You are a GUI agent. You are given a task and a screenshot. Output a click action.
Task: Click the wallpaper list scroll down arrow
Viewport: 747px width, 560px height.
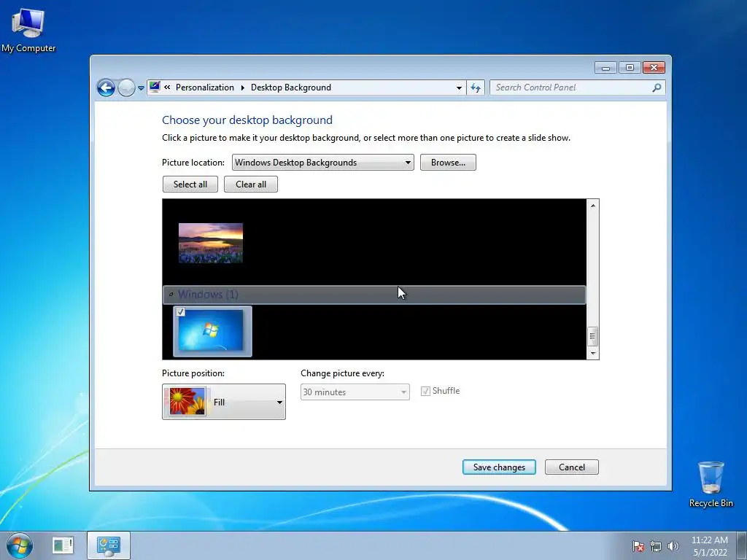tap(592, 353)
